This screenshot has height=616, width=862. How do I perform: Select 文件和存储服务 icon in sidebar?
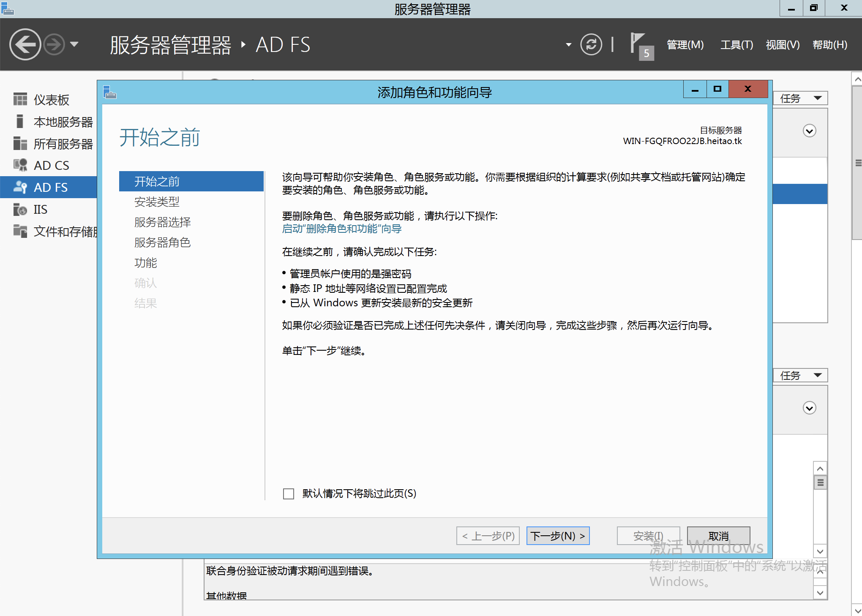(x=20, y=231)
